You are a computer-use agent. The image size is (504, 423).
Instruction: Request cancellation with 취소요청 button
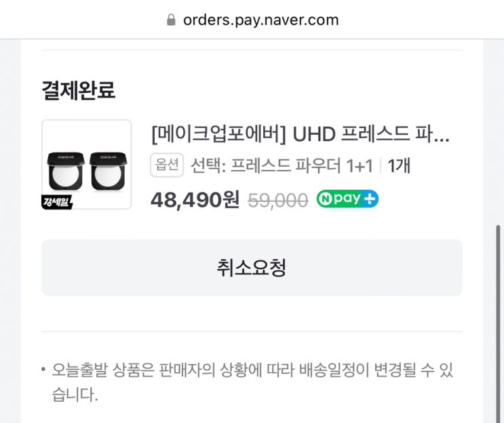pos(252,267)
